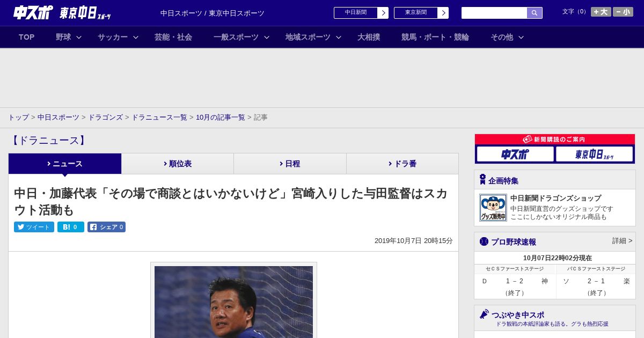Image resolution: width=644 pixels, height=338 pixels.
Task: Expand the サッカー menu arrow
Action: pos(136,38)
